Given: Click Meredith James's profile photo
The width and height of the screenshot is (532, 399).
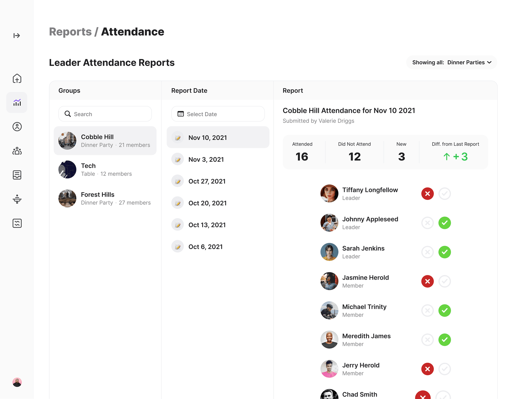Looking at the screenshot, I should pyautogui.click(x=329, y=340).
